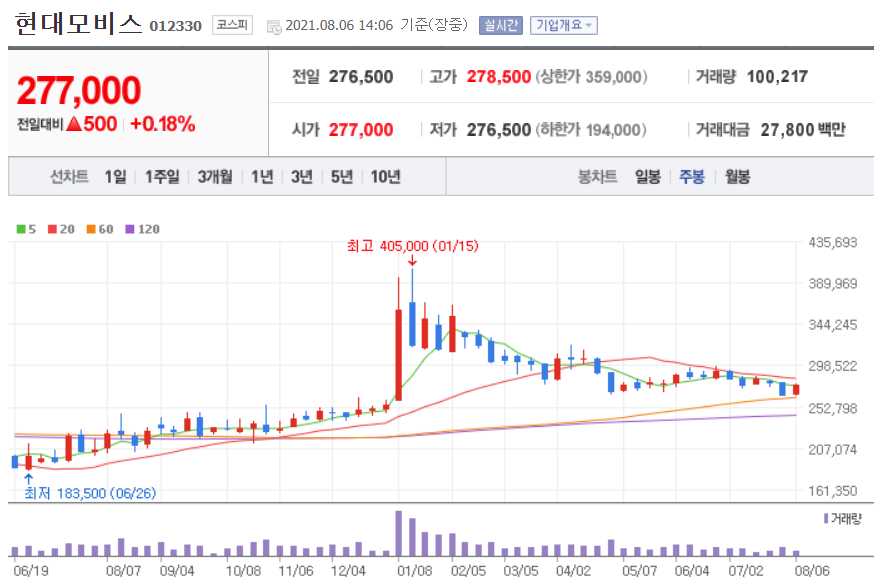
Task: Click the 435,693 y-axis price label
Action: [833, 242]
